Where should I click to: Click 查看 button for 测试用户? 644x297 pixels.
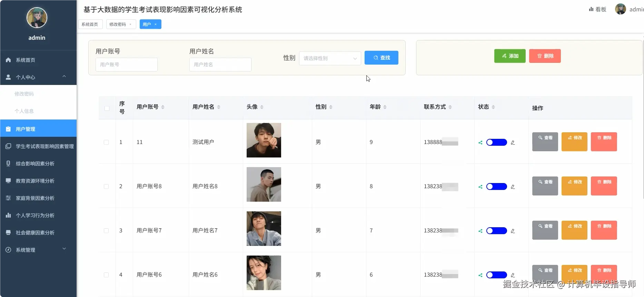tap(545, 142)
